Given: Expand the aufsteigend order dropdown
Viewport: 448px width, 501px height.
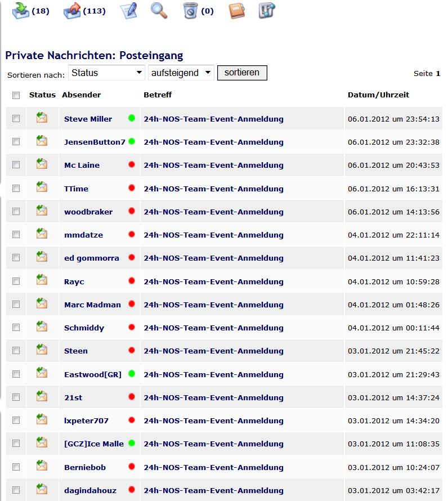Looking at the screenshot, I should pyautogui.click(x=181, y=73).
